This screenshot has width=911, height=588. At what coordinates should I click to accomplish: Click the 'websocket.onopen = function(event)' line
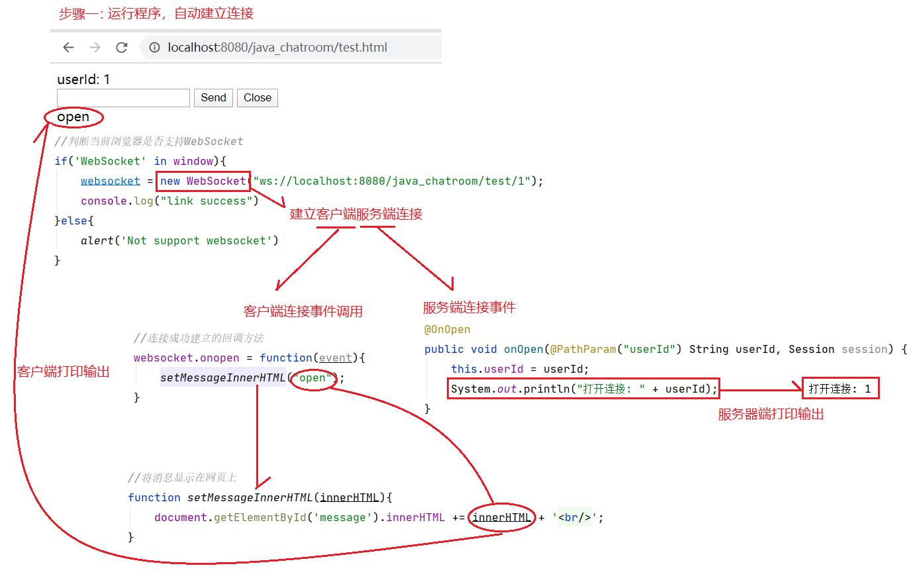click(x=249, y=358)
